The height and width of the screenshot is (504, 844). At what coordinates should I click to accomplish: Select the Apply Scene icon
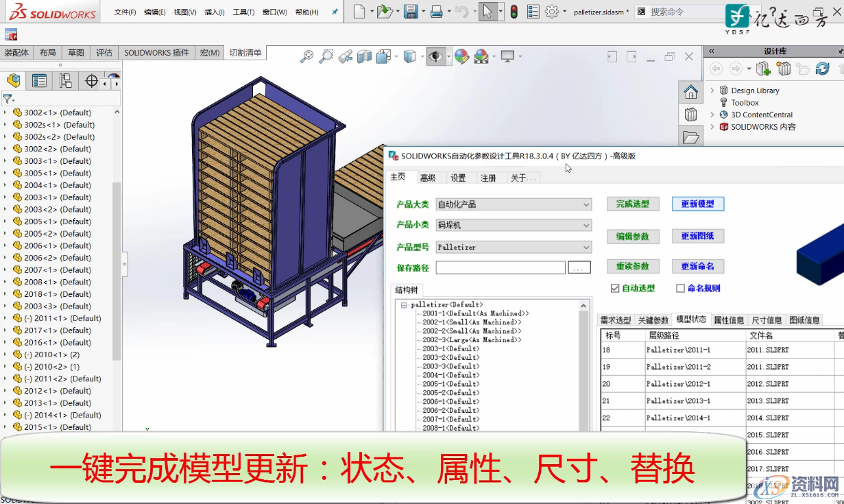click(x=481, y=56)
